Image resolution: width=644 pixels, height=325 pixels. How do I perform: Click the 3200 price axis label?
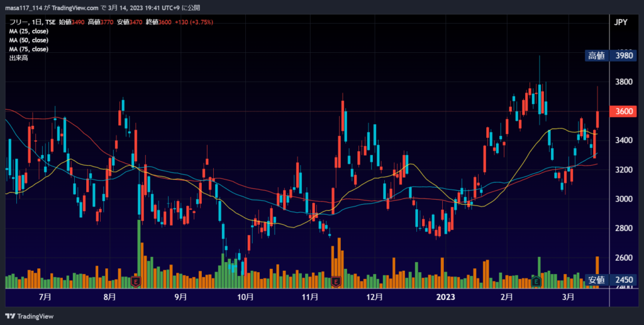(x=624, y=170)
